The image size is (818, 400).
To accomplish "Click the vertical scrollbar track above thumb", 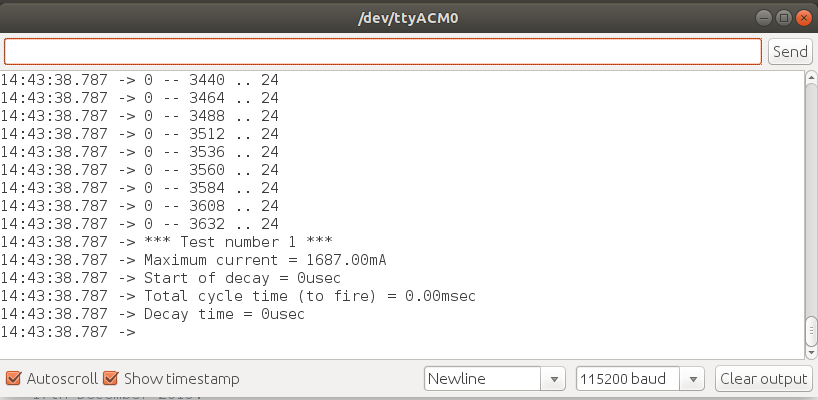I will pos(811,200).
